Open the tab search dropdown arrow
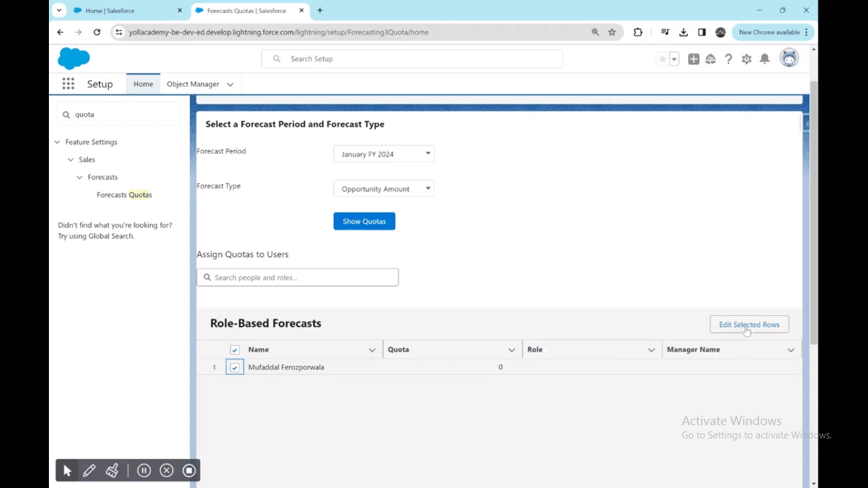 [59, 10]
